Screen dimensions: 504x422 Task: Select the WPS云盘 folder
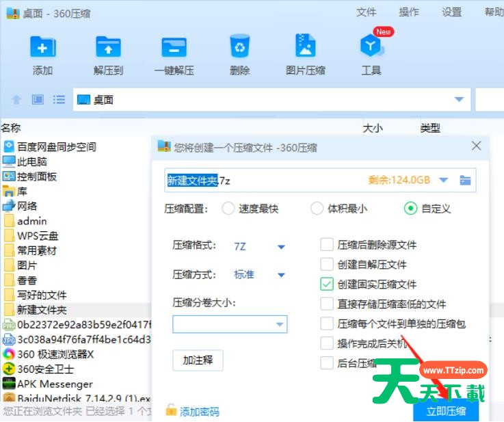pyautogui.click(x=31, y=235)
